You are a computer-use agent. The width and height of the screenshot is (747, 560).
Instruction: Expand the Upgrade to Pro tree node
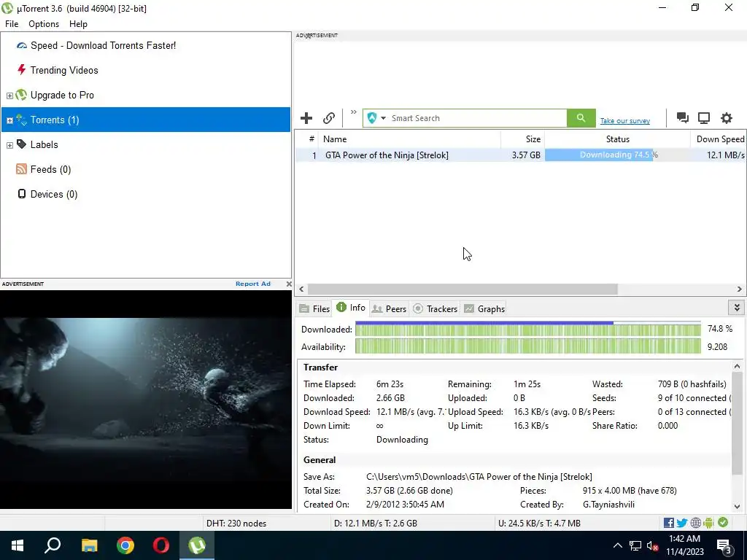[x=9, y=96]
